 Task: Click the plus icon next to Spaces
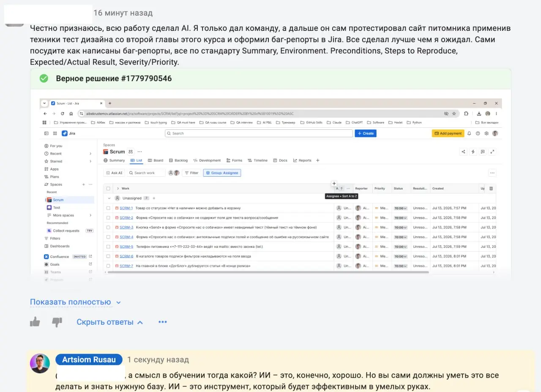pos(84,184)
